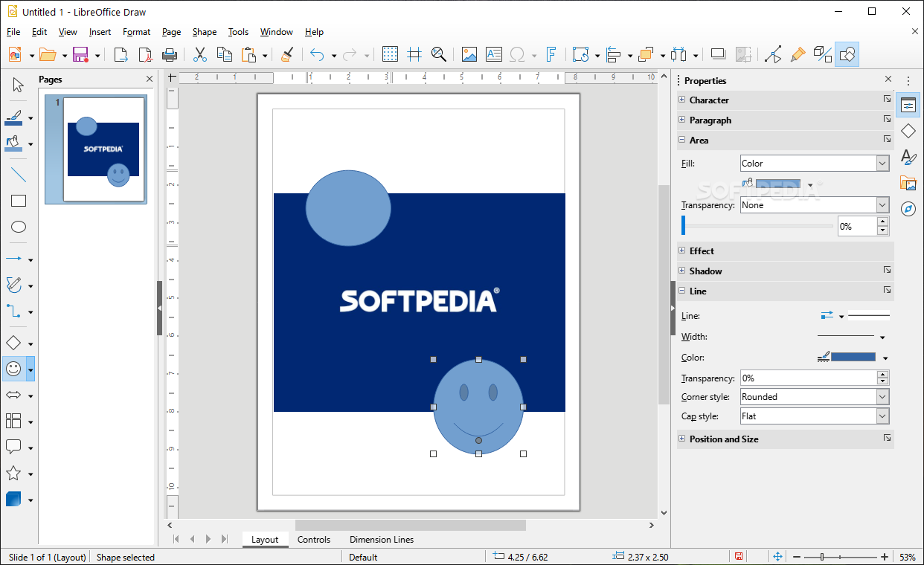This screenshot has height=565, width=924.
Task: Select page 1 thumbnail in Pages
Action: point(96,149)
